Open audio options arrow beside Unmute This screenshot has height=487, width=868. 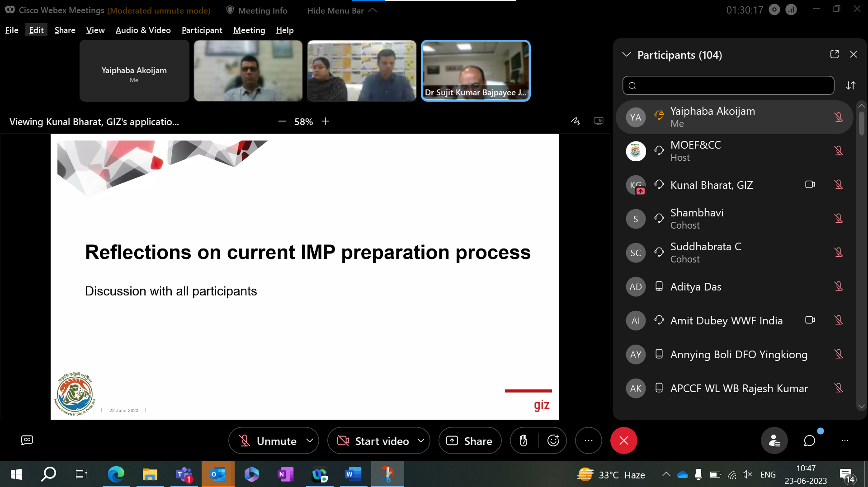pos(310,440)
